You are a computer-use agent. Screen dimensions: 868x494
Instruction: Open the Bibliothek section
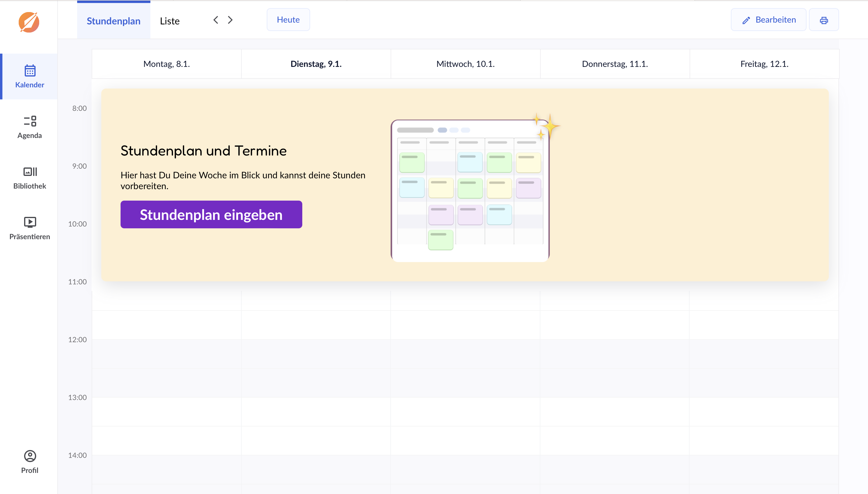pos(29,177)
